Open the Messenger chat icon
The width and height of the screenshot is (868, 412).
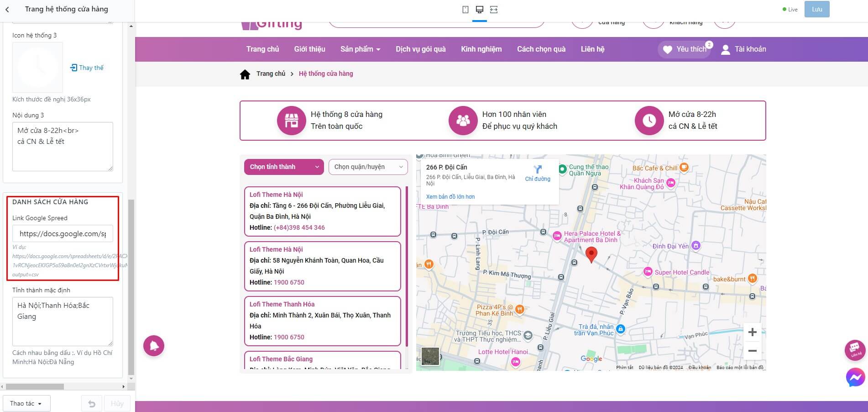855,378
